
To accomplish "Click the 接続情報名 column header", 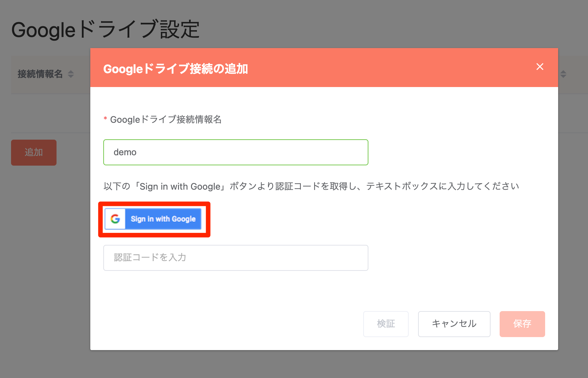I will 40,74.
